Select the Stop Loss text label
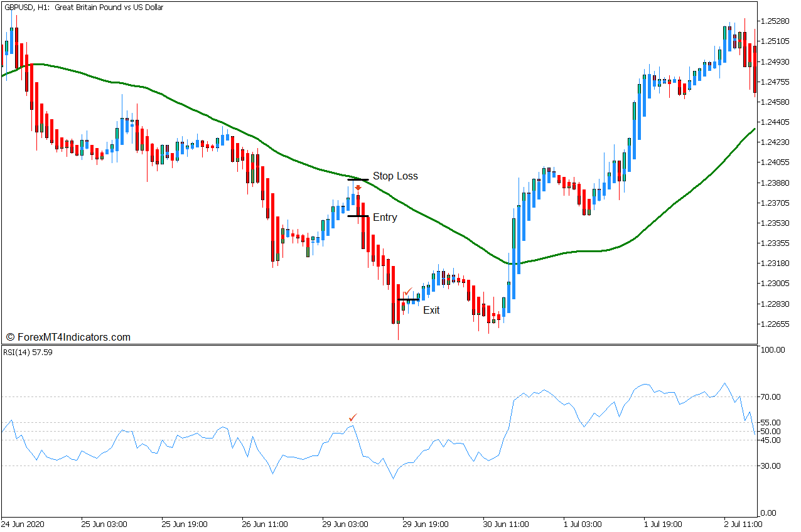The width and height of the screenshot is (801, 532). [x=395, y=176]
